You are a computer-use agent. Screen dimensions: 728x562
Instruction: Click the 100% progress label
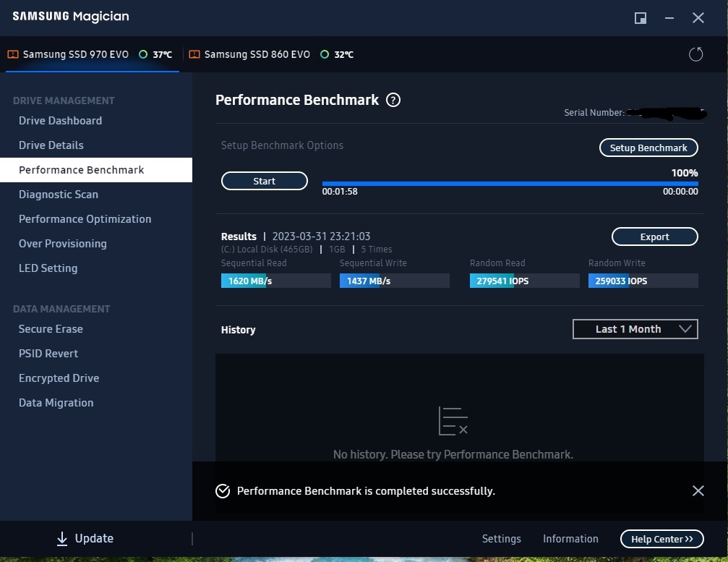click(x=685, y=173)
